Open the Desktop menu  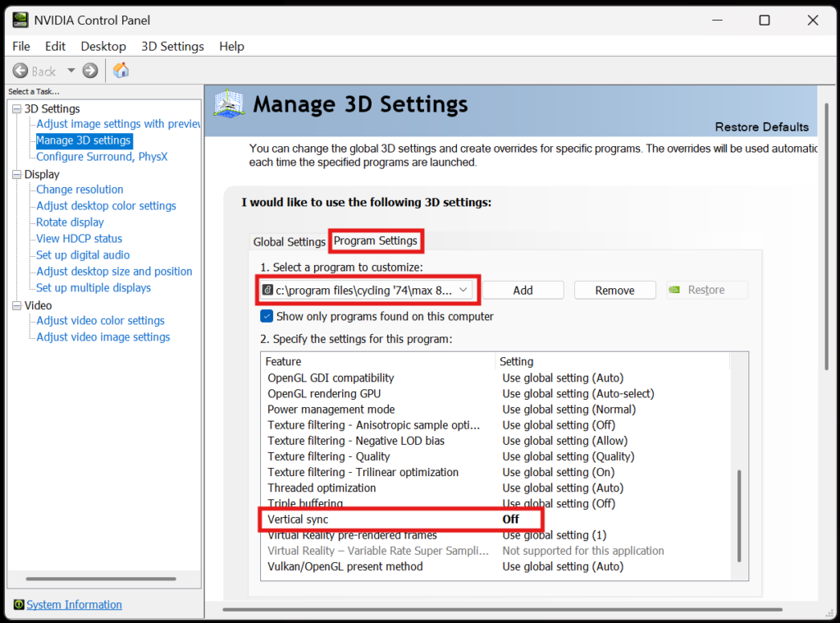point(103,46)
